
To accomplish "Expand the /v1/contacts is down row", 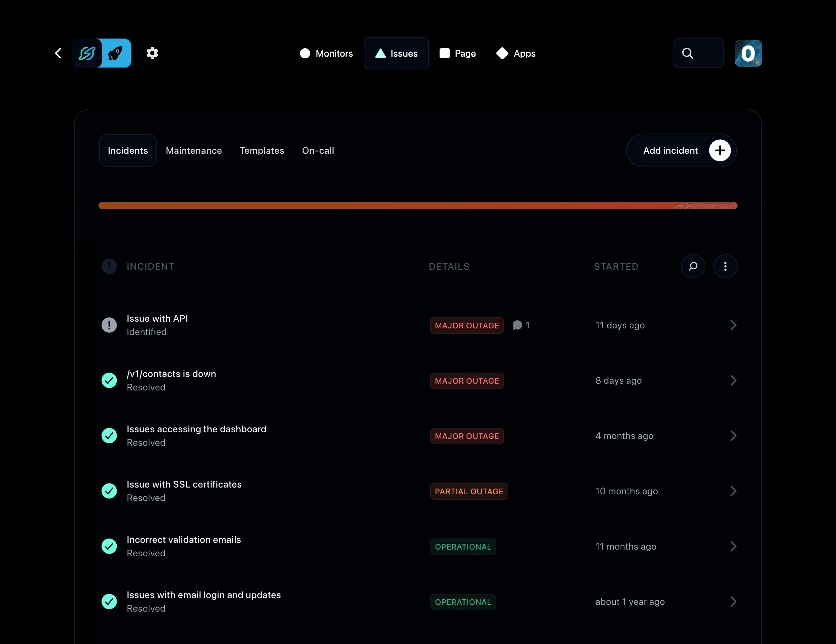I will (733, 380).
